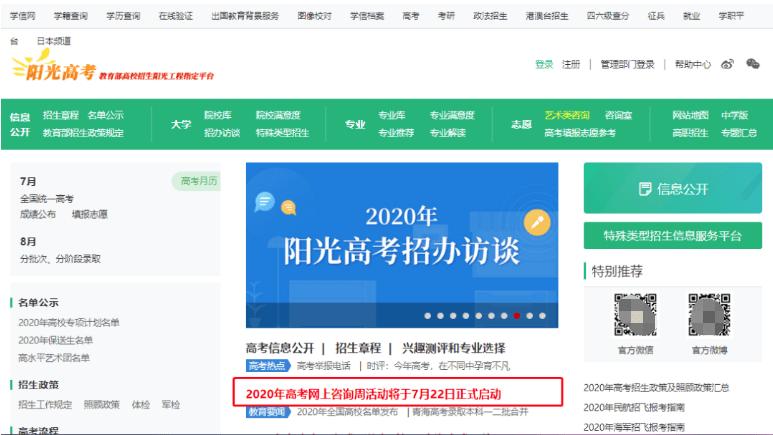The image size is (773, 435).
Task: Open the 官方微信 QR code
Action: [635, 314]
